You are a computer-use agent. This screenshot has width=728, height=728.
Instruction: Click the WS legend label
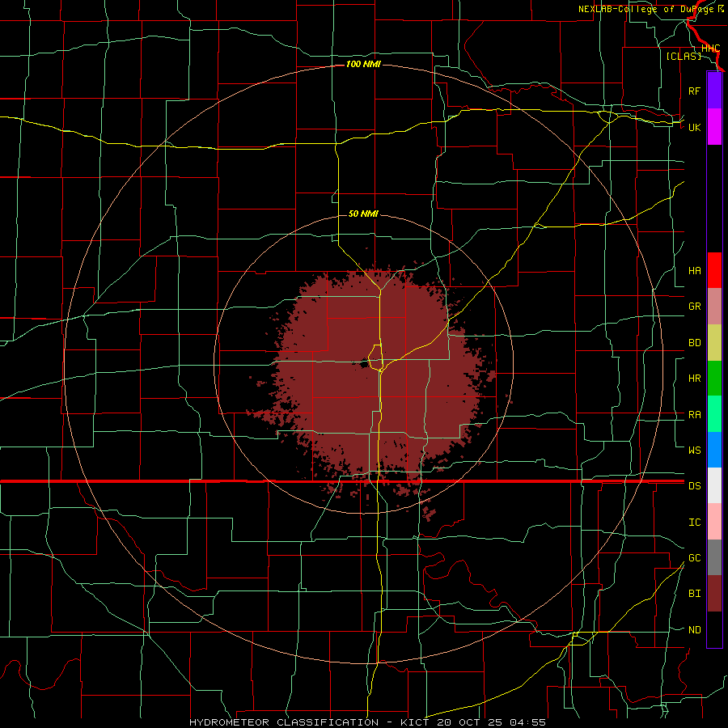point(695,451)
